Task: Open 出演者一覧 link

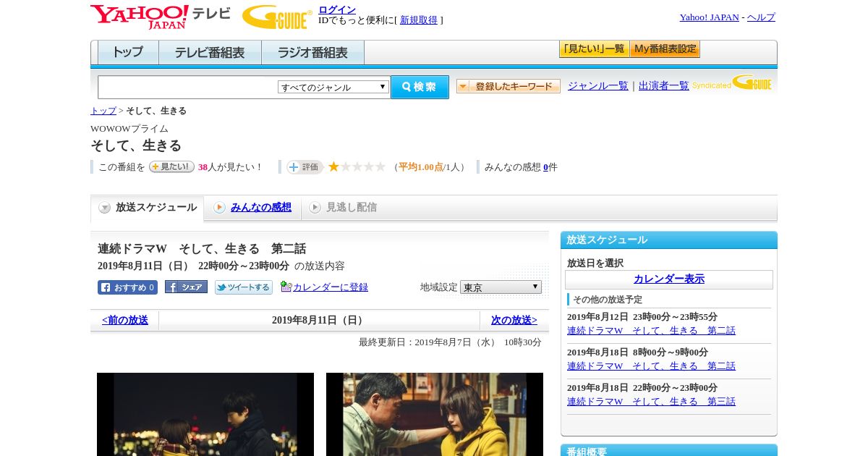Action: click(663, 86)
